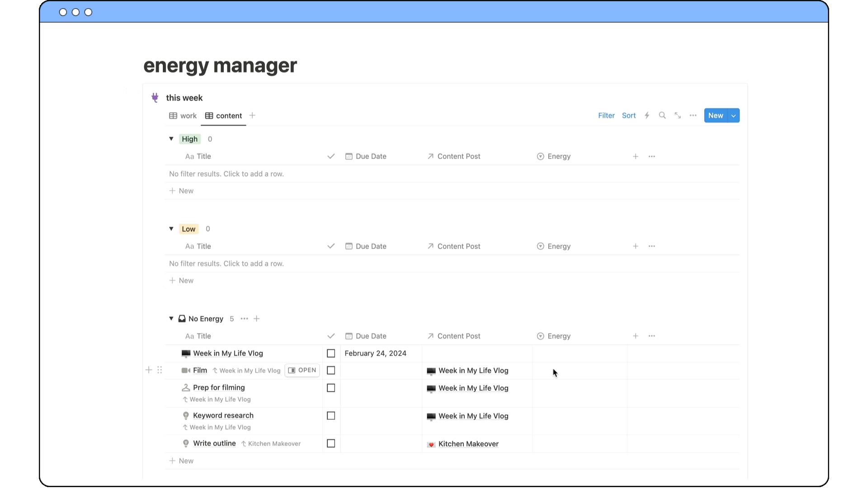868x488 pixels.
Task: Click the checkmark column header in the High group
Action: pyautogui.click(x=331, y=156)
